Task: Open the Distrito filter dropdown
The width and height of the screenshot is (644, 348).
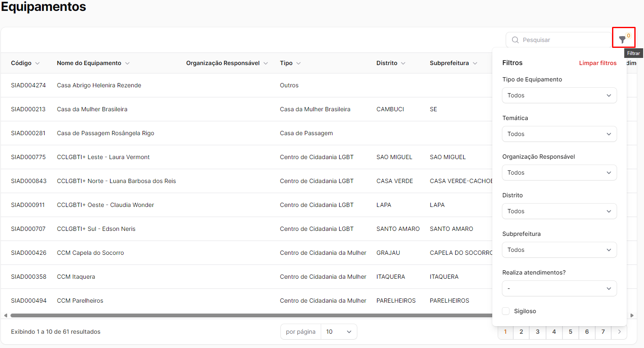Action: [559, 211]
